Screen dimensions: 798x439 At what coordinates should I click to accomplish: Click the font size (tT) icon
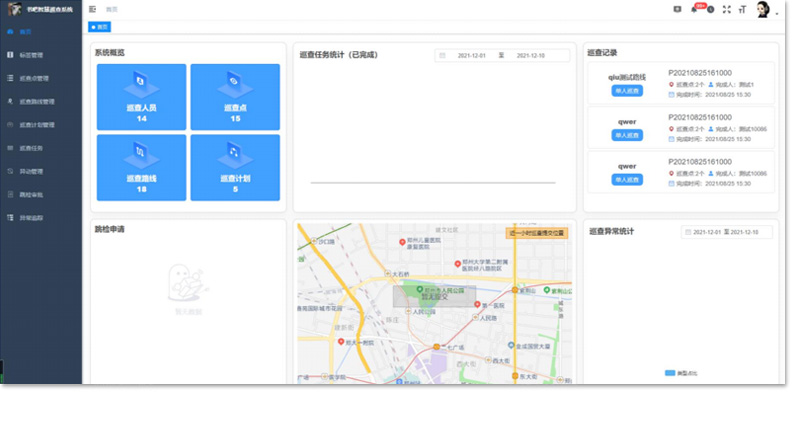(x=742, y=9)
